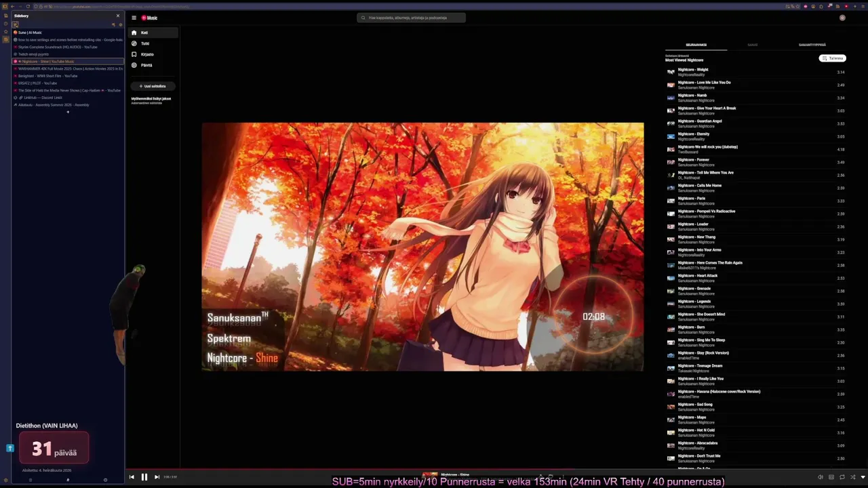Open Benighted WWII Short Film tab
The width and height of the screenshot is (868, 488).
pos(68,76)
